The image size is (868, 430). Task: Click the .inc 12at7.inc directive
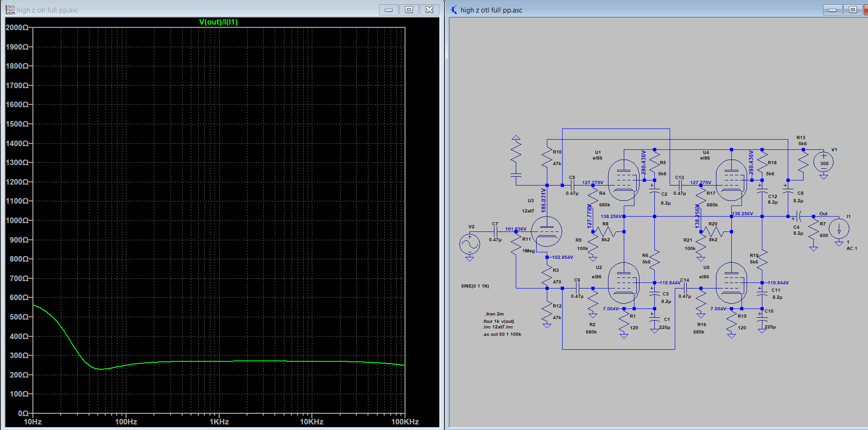[498, 327]
